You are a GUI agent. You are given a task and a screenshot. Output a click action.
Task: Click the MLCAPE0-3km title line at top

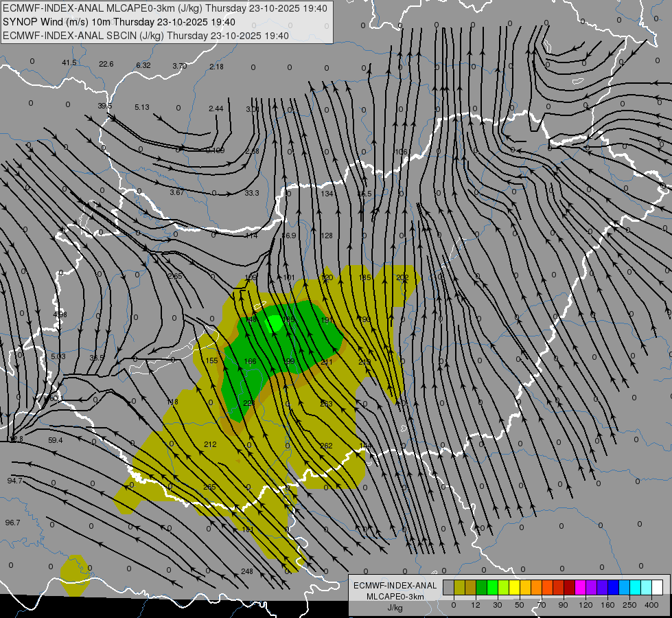click(x=165, y=8)
